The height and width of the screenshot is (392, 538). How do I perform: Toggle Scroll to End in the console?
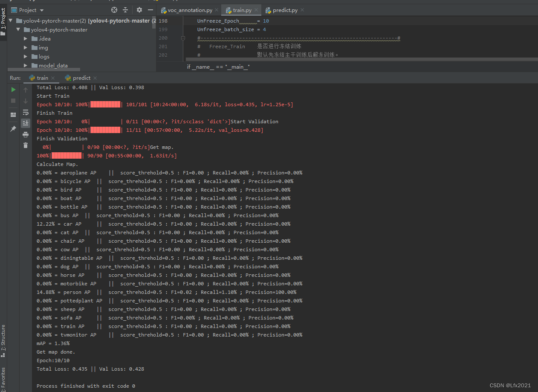26,123
